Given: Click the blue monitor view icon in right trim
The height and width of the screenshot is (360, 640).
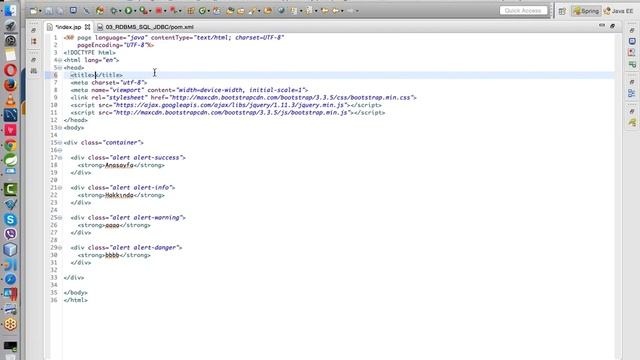Looking at the screenshot, I should [632, 41].
